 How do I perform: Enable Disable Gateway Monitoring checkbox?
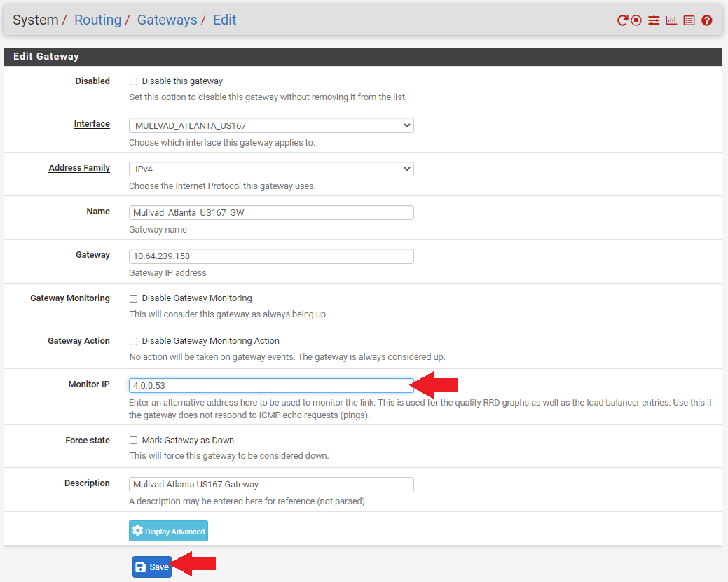click(133, 298)
